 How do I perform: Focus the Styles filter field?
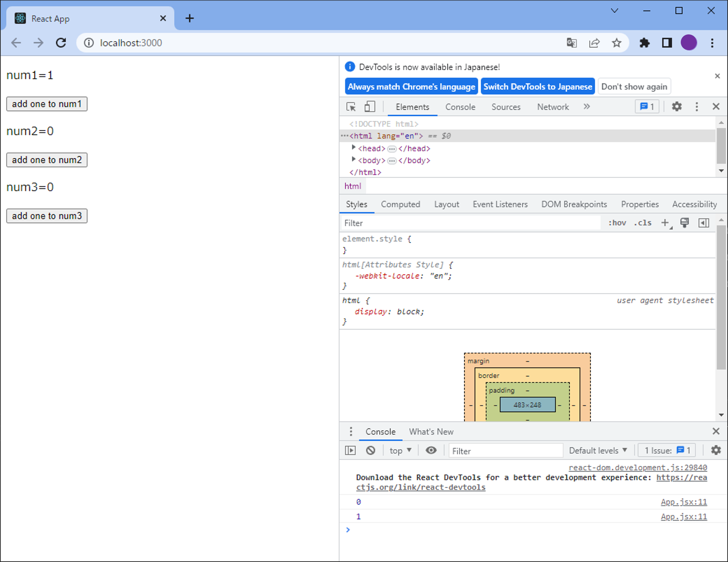[x=471, y=223]
